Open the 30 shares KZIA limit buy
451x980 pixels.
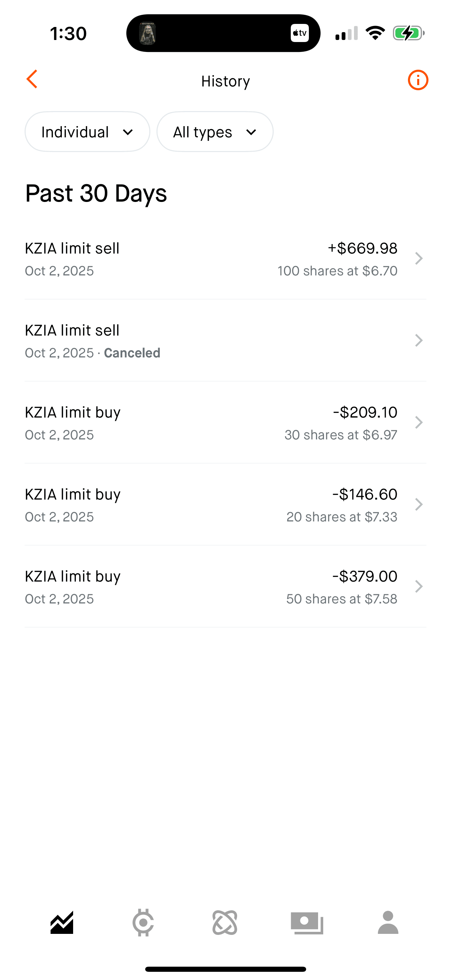(x=225, y=423)
